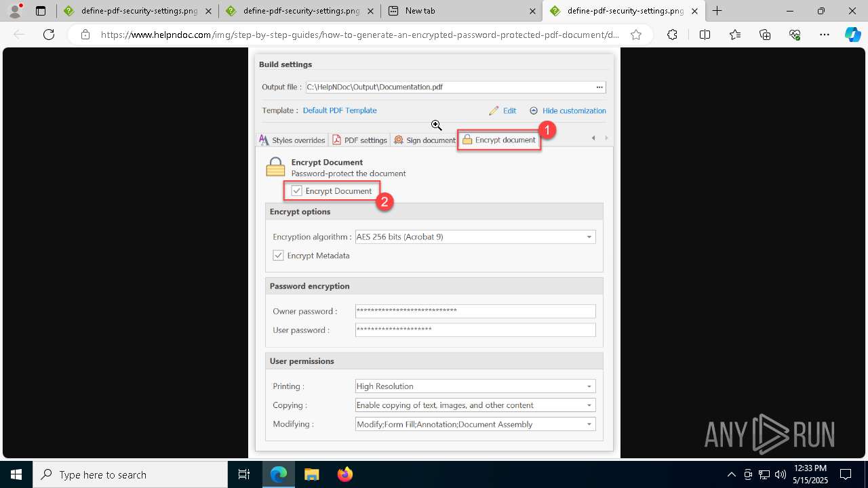Open the Edge profile icon

(15, 11)
